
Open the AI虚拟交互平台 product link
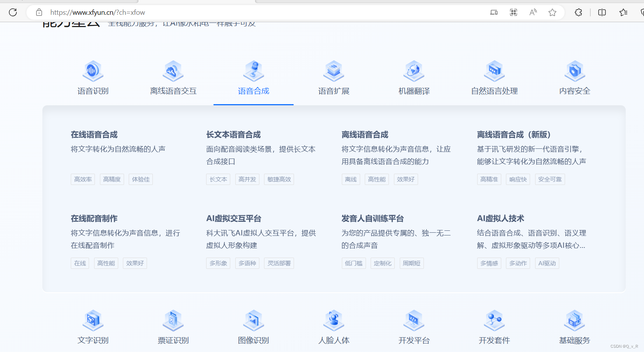[233, 218]
